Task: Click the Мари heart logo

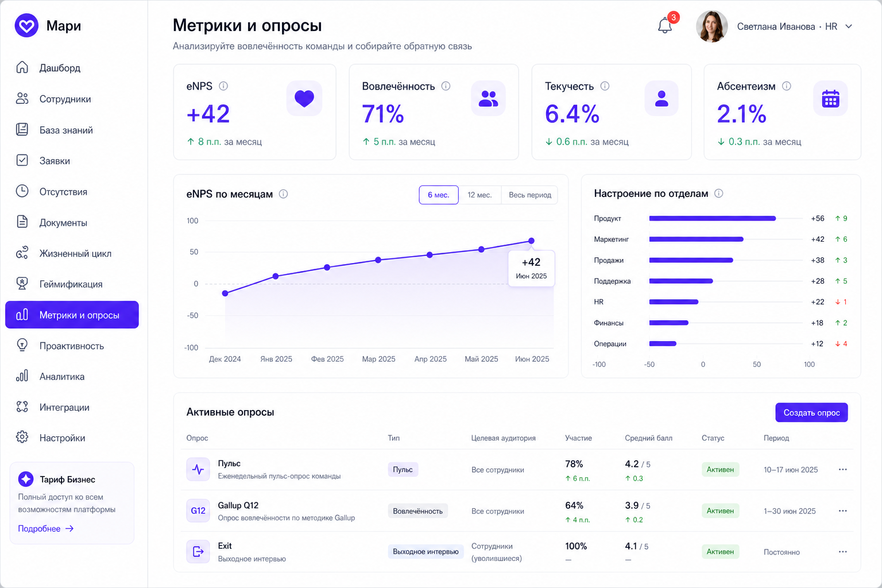Action: point(26,26)
